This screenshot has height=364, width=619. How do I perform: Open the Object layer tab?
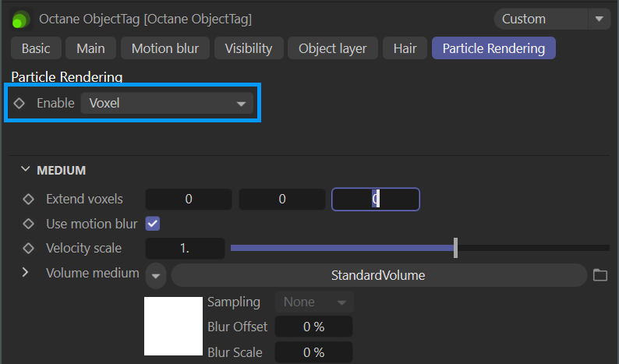[x=333, y=48]
